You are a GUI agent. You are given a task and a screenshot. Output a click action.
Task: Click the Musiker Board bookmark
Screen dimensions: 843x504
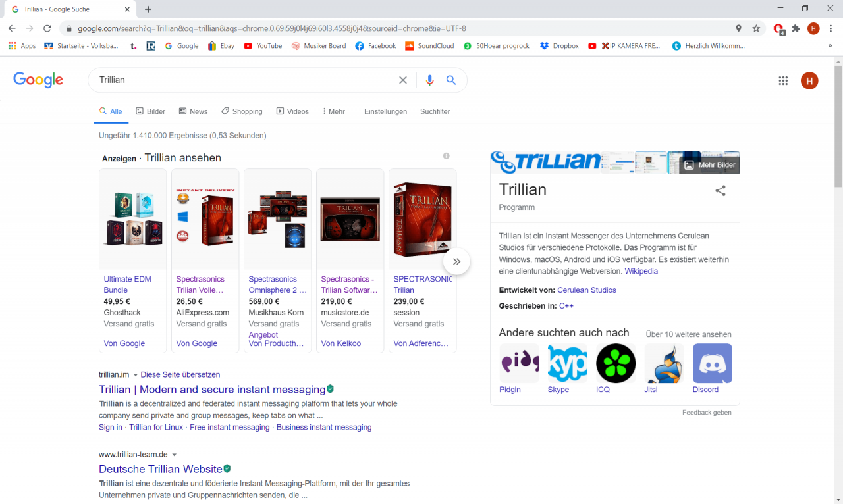pyautogui.click(x=318, y=46)
